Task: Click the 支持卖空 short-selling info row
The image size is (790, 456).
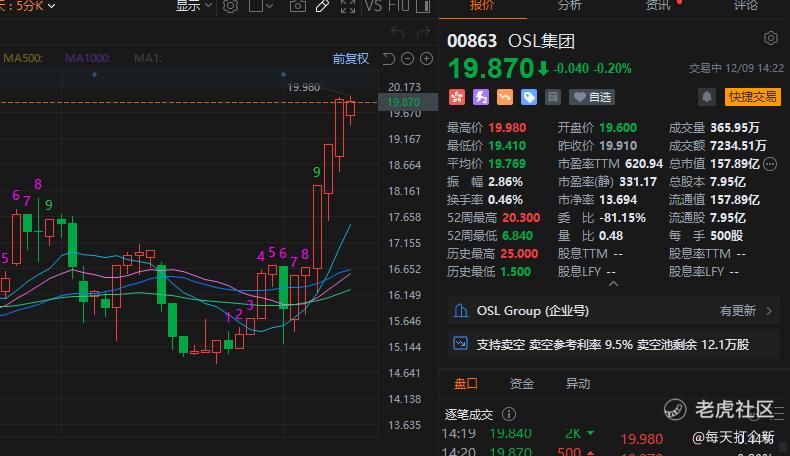Action: click(613, 344)
